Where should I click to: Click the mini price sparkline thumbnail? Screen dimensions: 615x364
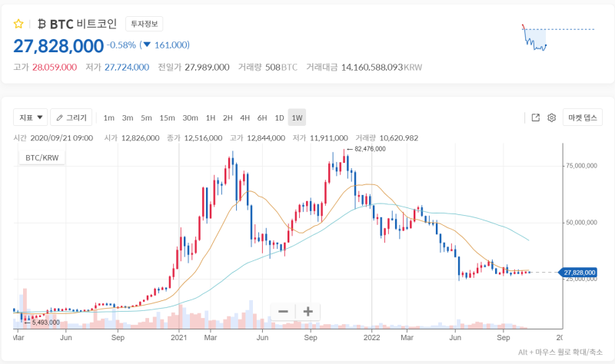558,38
